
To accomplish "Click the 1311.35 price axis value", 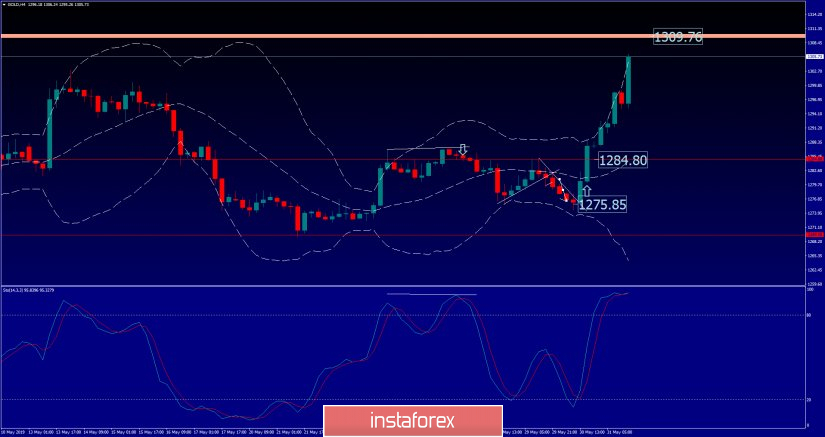I will [813, 28].
